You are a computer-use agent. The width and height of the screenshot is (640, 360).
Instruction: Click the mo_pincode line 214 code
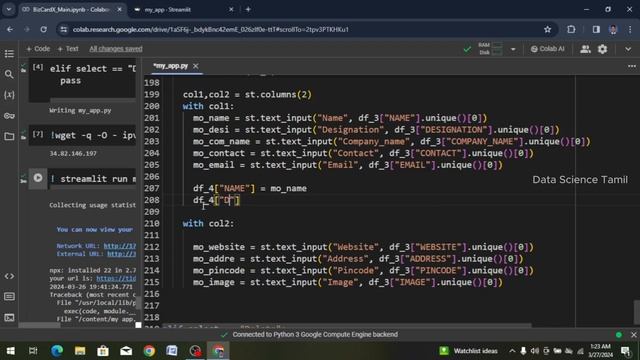(363, 270)
